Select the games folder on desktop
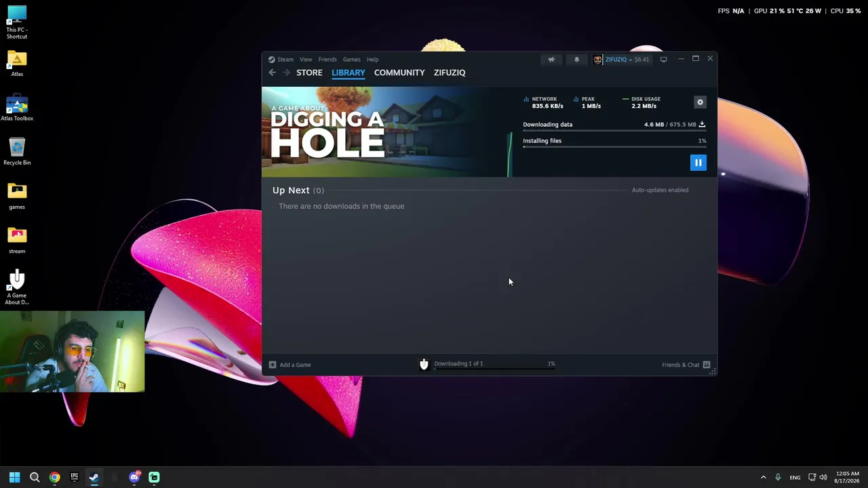Image resolution: width=868 pixels, height=488 pixels. click(17, 197)
